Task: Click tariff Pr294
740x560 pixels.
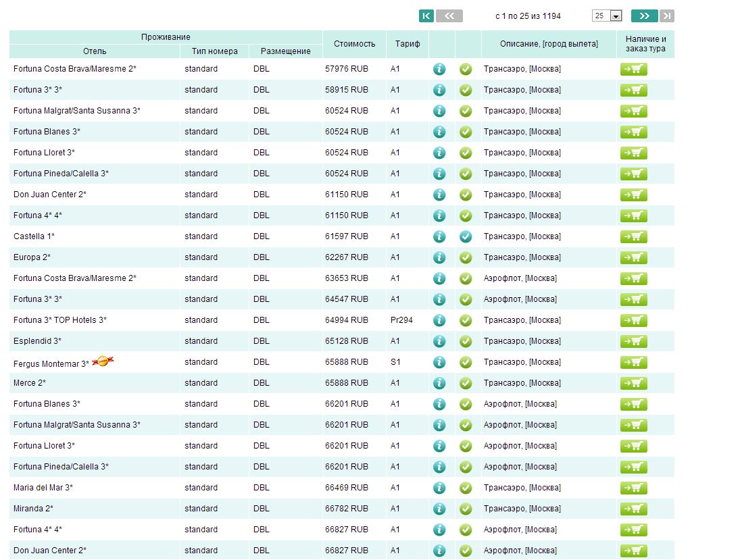Action: coord(401,320)
